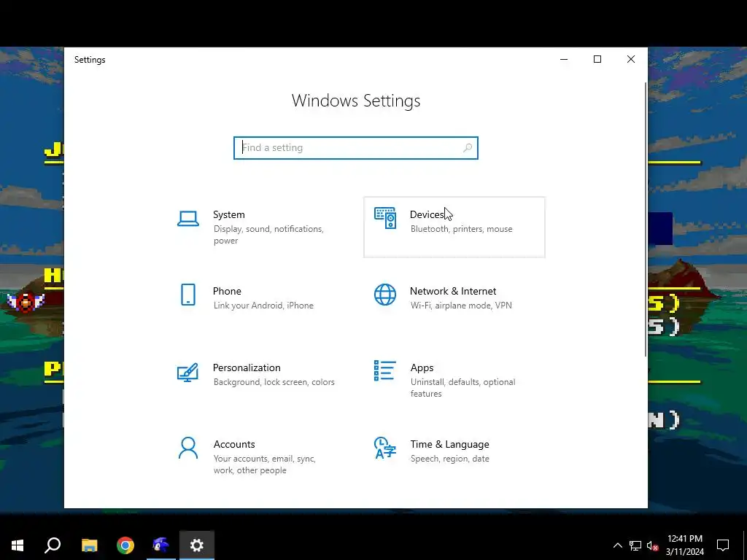The image size is (747, 560).
Task: Click the Settings gear taskbar icon
Action: pos(197,545)
